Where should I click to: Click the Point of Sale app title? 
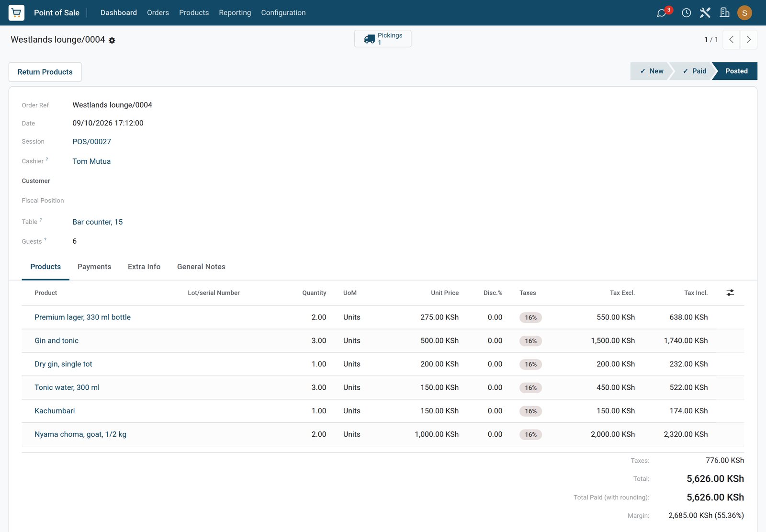(x=56, y=12)
